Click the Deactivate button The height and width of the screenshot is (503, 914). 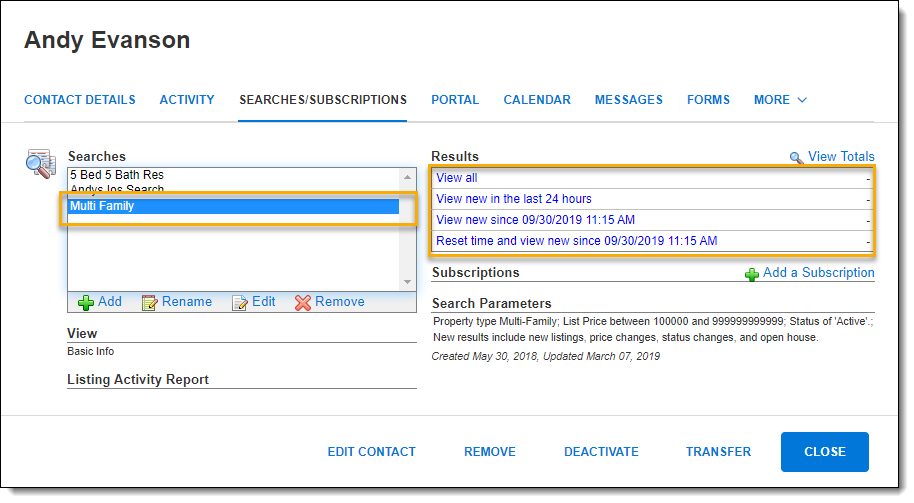click(x=601, y=452)
